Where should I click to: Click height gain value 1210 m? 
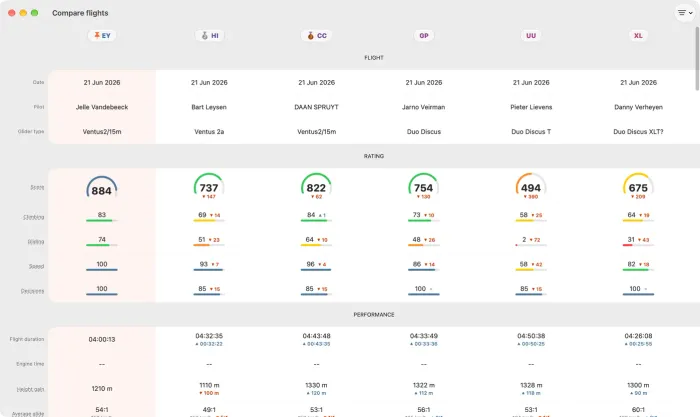pyautogui.click(x=102, y=388)
